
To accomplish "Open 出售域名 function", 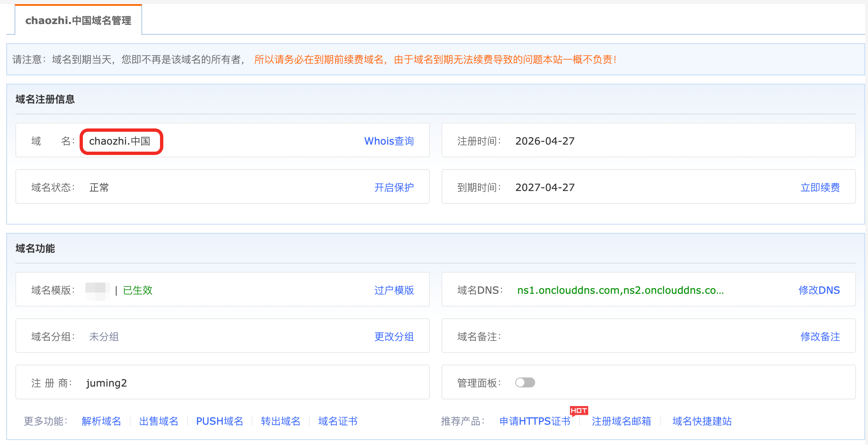I will point(159,421).
